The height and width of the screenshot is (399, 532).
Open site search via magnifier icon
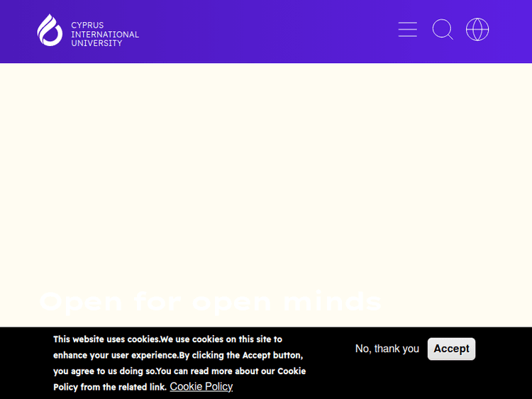pos(443,30)
